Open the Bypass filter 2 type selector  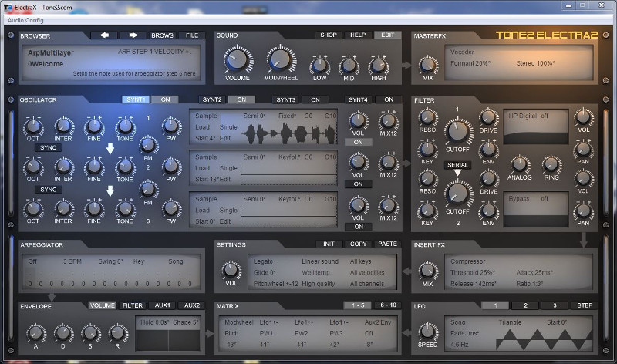[x=519, y=199]
